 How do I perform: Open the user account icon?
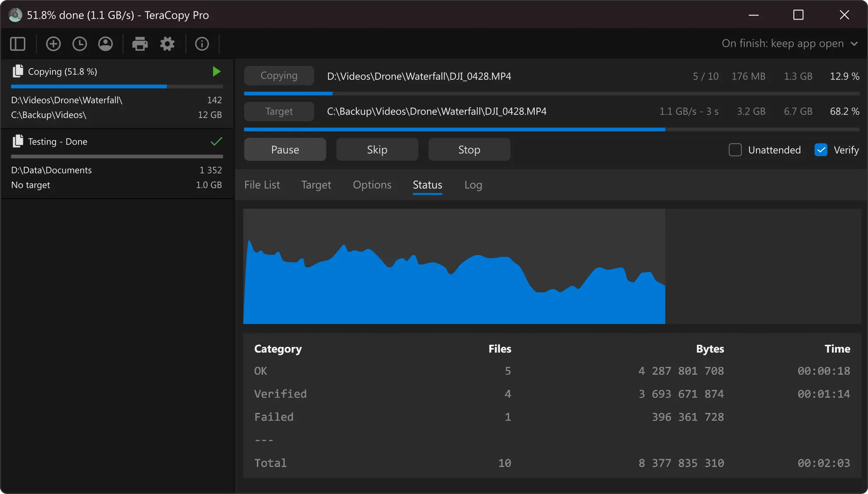coord(105,44)
